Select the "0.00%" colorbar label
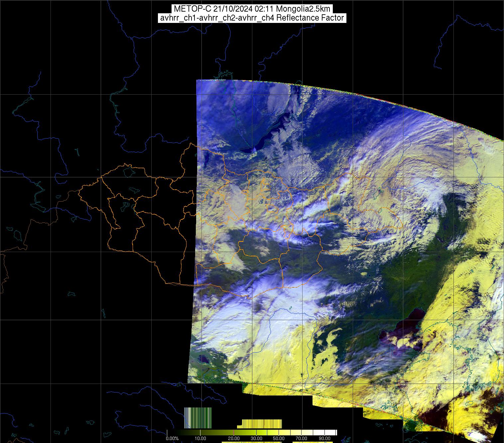The width and height of the screenshot is (504, 443). pyautogui.click(x=172, y=438)
